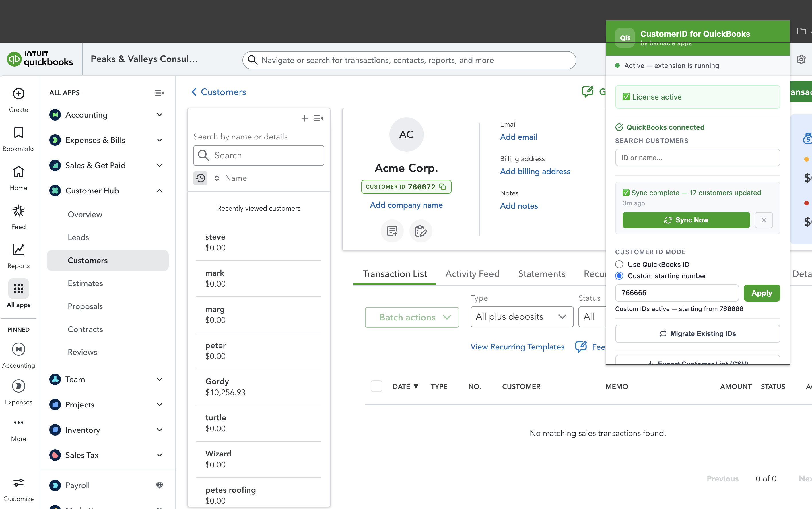Click the folder icon in browser bar
The image size is (812, 509).
coord(802,31)
